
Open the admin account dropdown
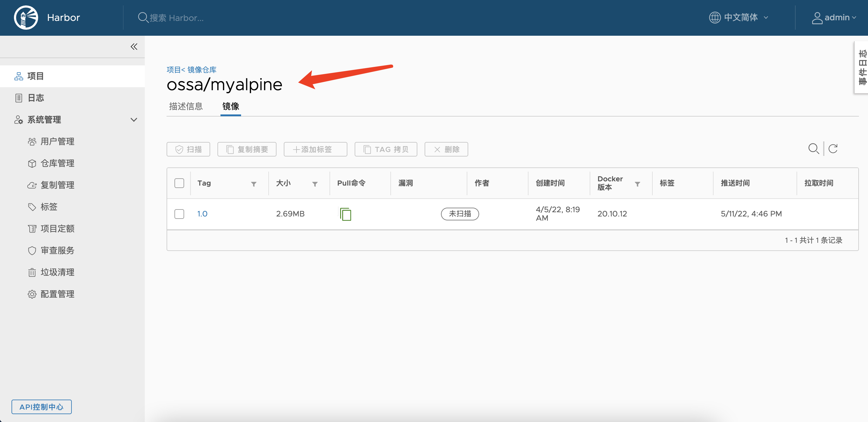pos(834,18)
